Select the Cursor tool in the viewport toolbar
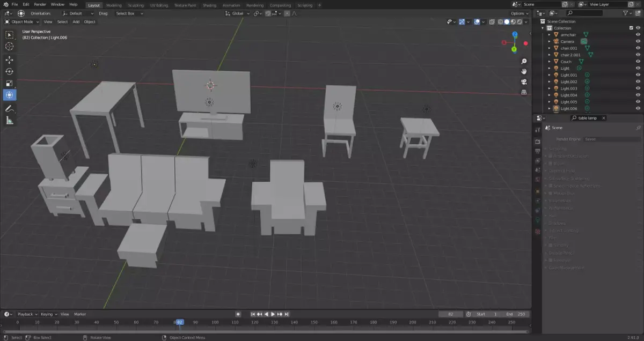The height and width of the screenshot is (341, 644). [x=9, y=47]
